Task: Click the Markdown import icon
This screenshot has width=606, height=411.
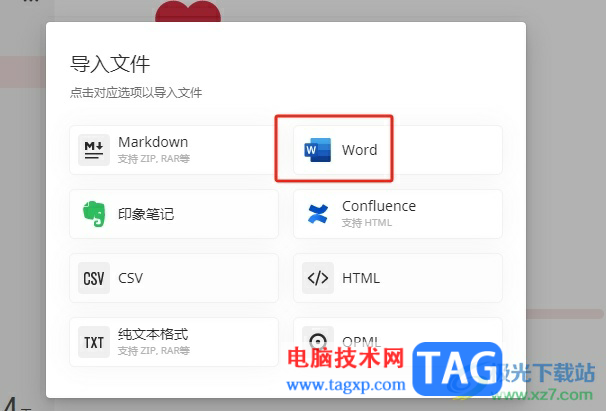Action: coord(94,150)
